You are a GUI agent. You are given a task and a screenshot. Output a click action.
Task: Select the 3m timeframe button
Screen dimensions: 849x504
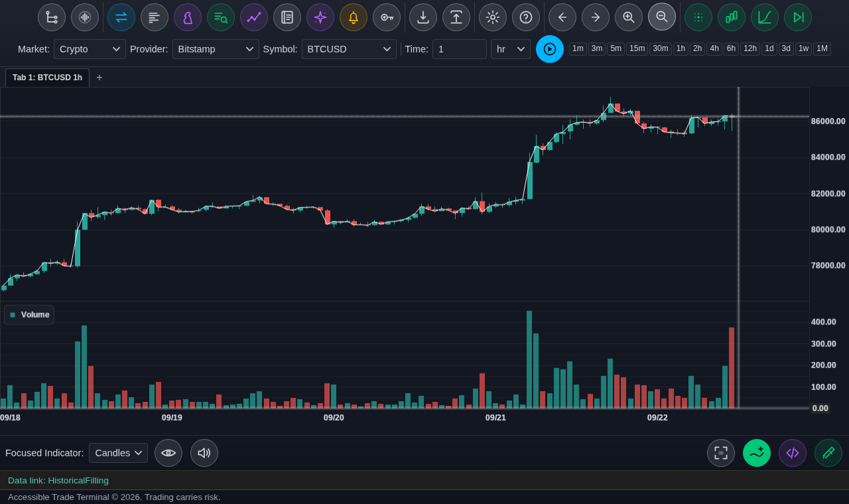pos(597,48)
